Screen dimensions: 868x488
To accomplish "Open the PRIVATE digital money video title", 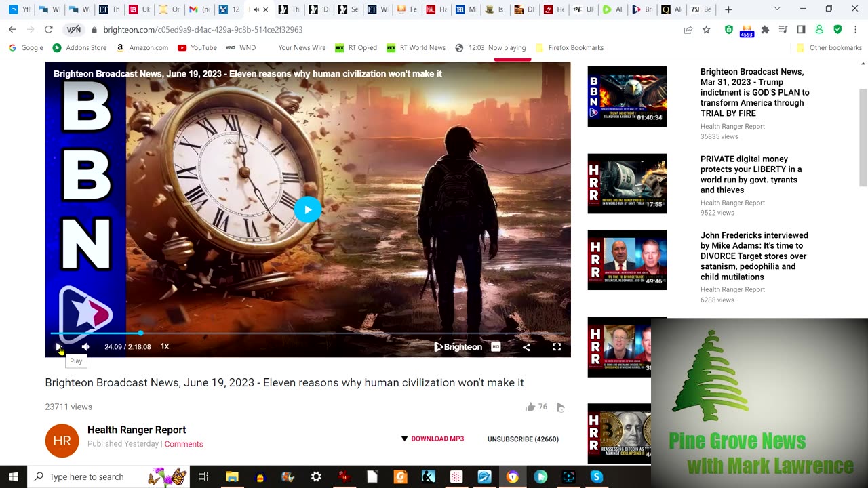I will [751, 174].
